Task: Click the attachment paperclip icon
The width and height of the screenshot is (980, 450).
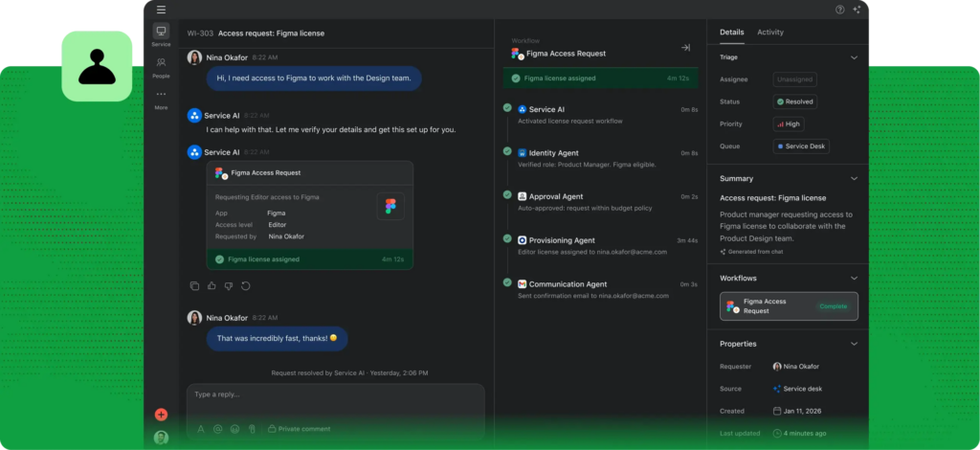Action: click(252, 429)
